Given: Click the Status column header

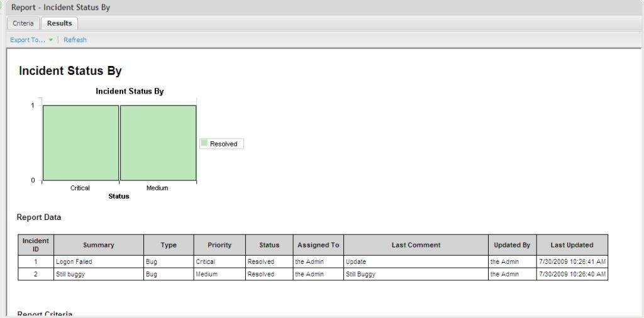Looking at the screenshot, I should [x=269, y=245].
